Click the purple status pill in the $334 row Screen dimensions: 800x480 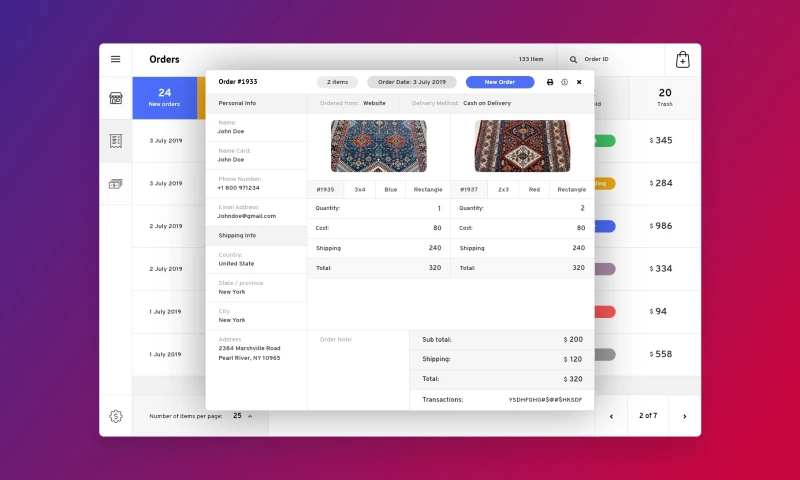[605, 269]
